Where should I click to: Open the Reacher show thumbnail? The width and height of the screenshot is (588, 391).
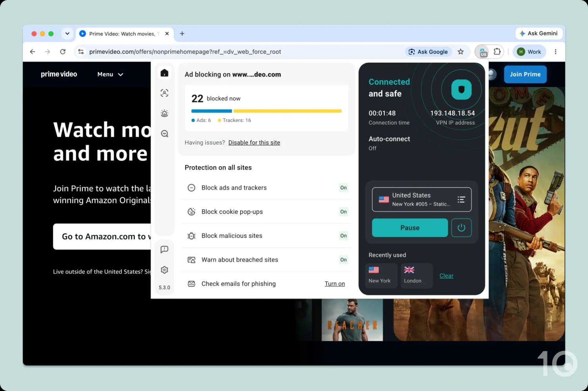[352, 320]
